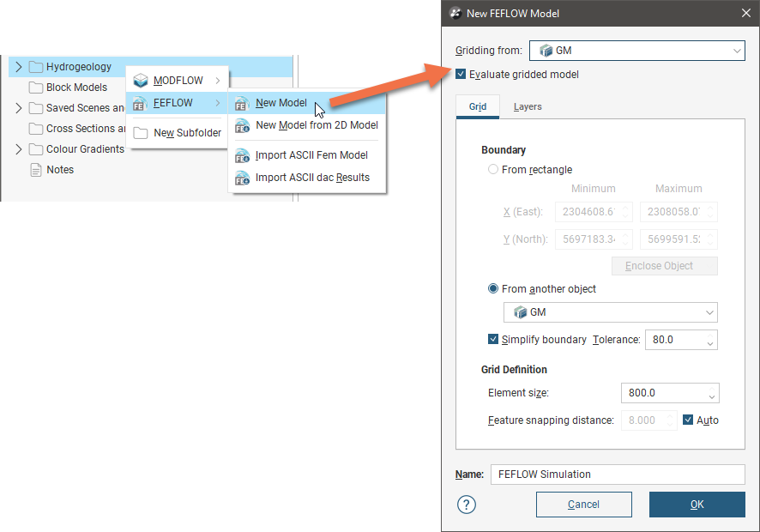Click the New Model from 2D Model icon
760x532 pixels.
coord(242,125)
